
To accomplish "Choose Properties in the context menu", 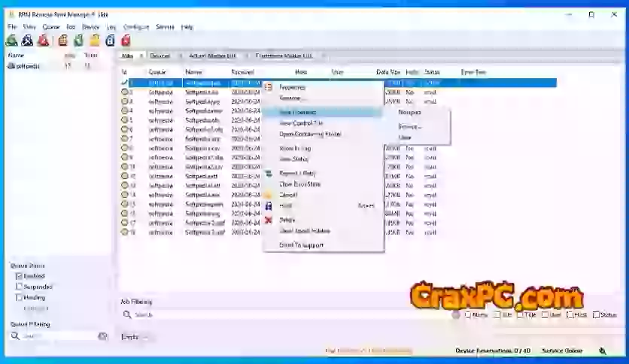I will pos(292,87).
